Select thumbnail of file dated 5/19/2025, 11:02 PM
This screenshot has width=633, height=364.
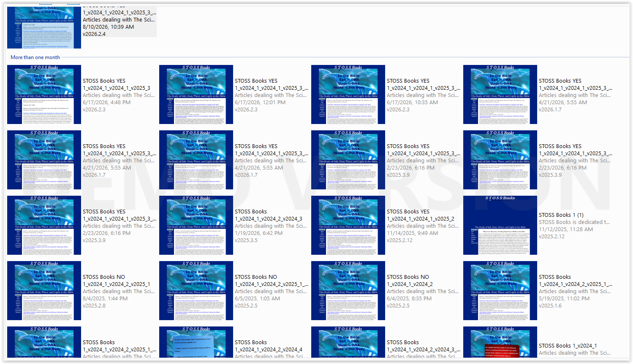pos(500,291)
